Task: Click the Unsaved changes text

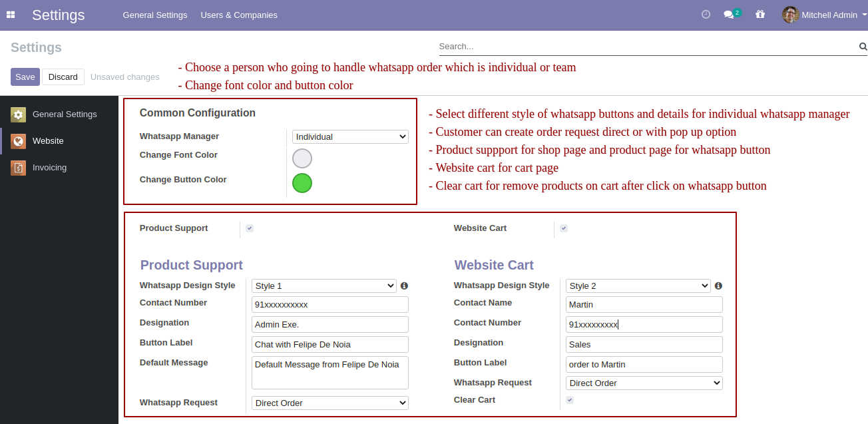Action: 125,77
